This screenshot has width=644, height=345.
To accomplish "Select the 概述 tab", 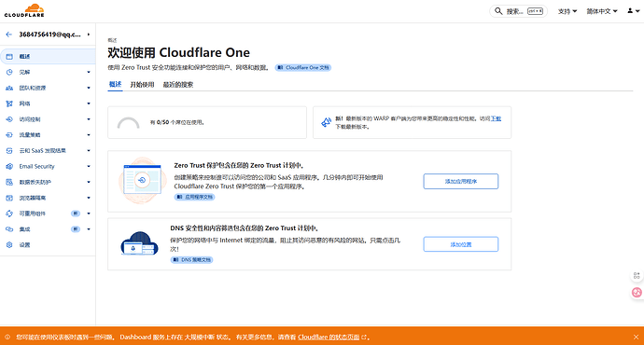I will pyautogui.click(x=115, y=85).
